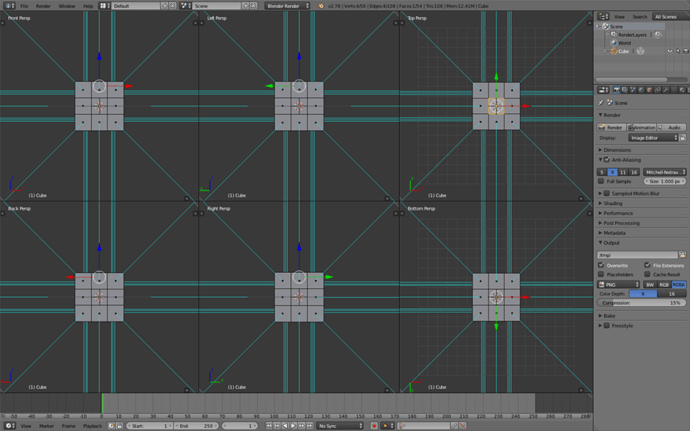Toggle the Overwrite checkbox
690x431 pixels.
[x=601, y=265]
